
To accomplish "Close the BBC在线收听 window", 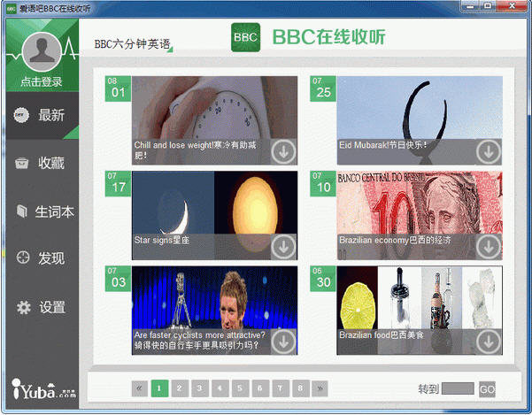I will (512, 6).
